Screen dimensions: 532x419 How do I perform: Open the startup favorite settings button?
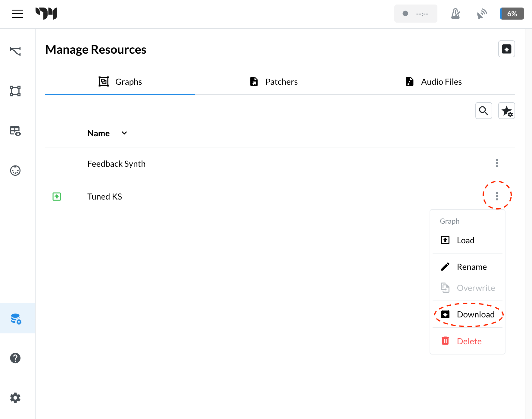[x=507, y=111]
